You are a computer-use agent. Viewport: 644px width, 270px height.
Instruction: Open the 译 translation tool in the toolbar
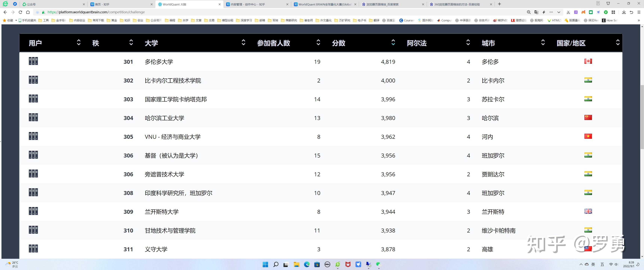pyautogui.click(x=576, y=12)
